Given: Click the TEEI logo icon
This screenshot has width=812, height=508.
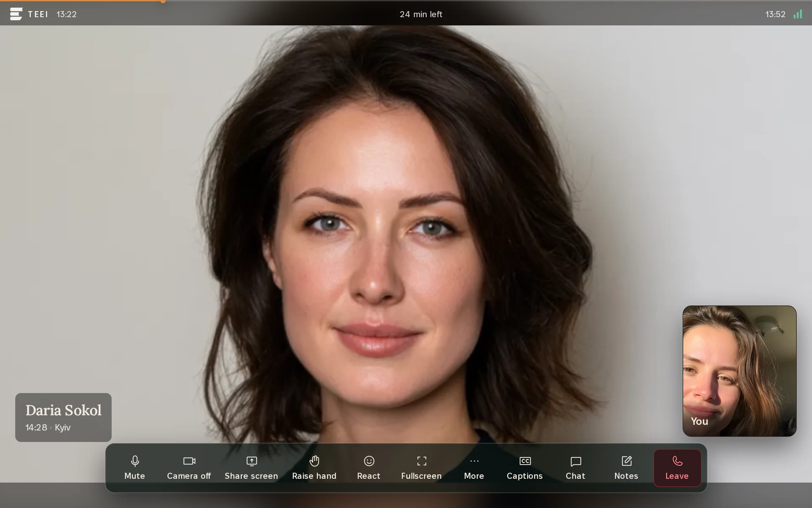Looking at the screenshot, I should [16, 14].
